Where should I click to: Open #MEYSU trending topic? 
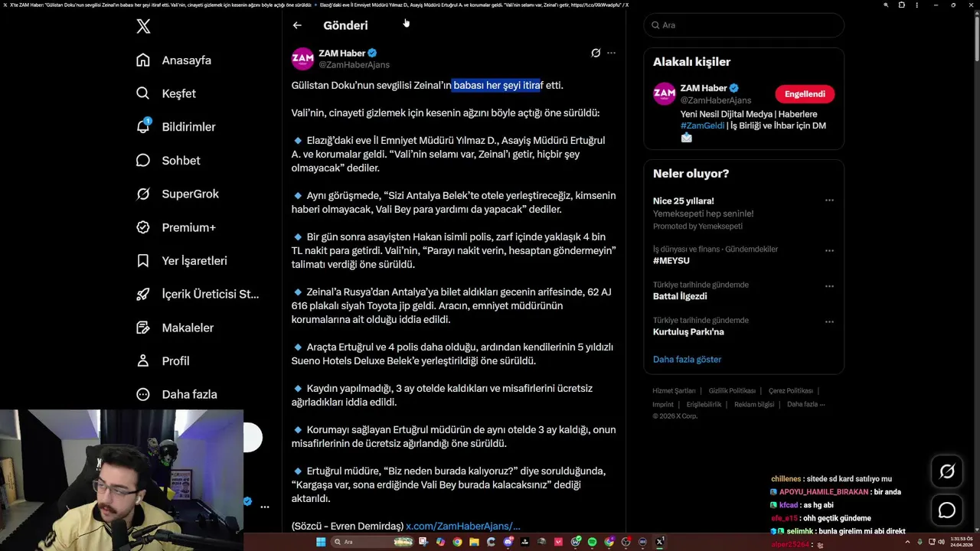pyautogui.click(x=671, y=261)
